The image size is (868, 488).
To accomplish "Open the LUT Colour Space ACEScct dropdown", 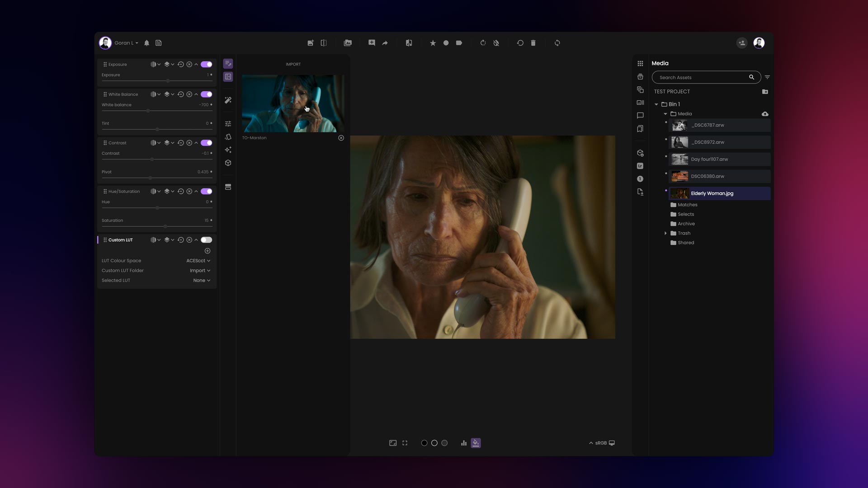I will [198, 260].
